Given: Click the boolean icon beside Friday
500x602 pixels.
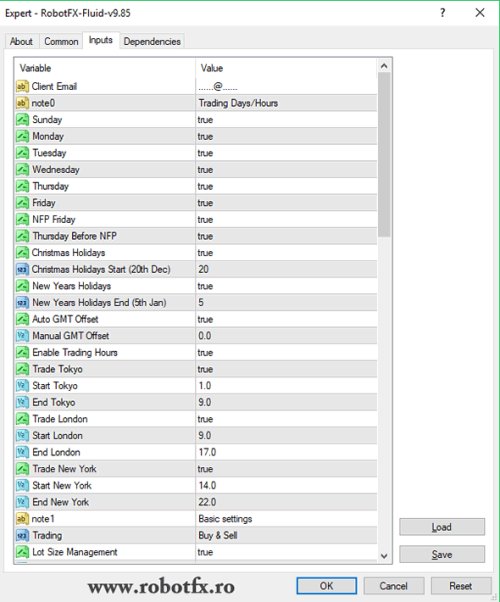Looking at the screenshot, I should pyautogui.click(x=22, y=203).
